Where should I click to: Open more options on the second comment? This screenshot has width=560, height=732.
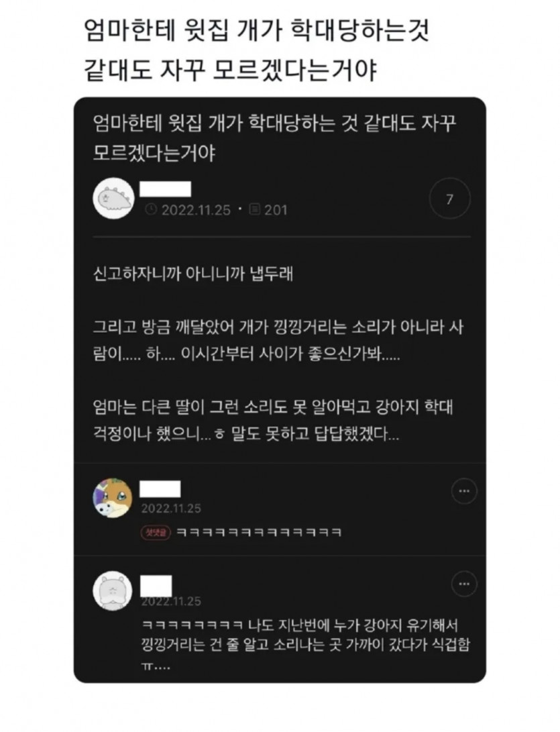point(464,584)
